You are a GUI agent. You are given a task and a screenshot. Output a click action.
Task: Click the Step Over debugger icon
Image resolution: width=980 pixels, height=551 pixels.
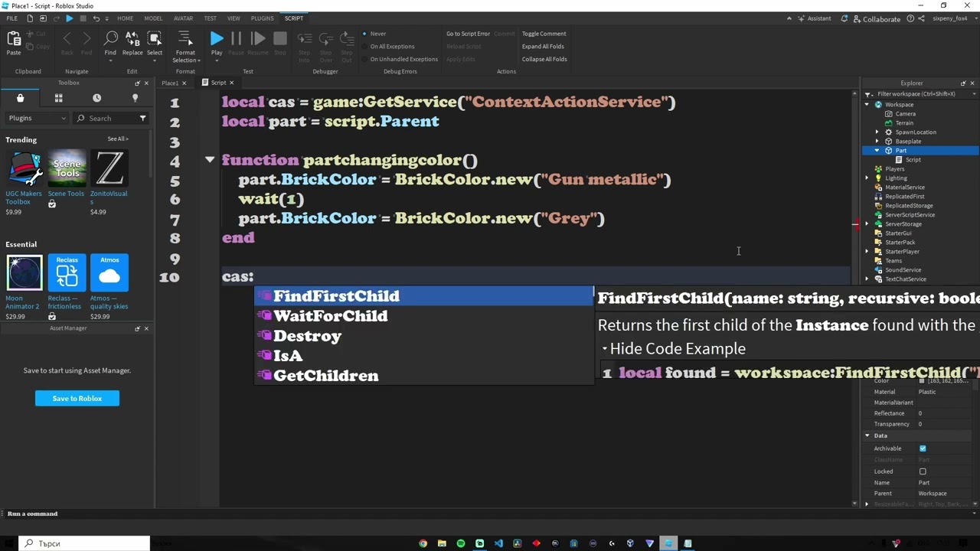coord(326,39)
